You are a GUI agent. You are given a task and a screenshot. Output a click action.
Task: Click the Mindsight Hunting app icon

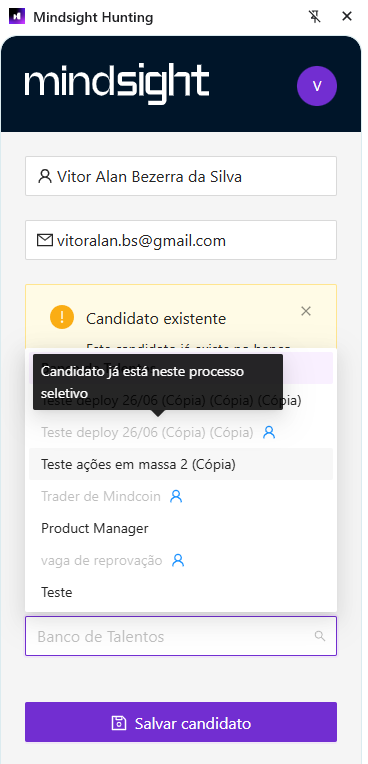point(17,17)
